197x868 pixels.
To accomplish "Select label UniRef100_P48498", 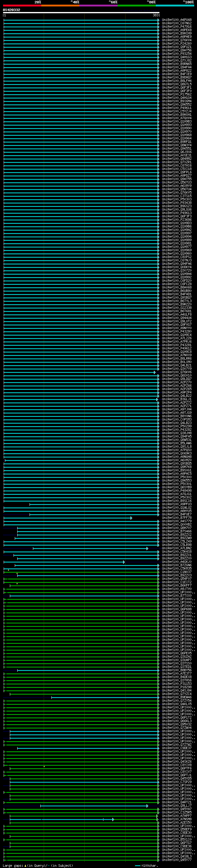I will [x=177, y=491].
